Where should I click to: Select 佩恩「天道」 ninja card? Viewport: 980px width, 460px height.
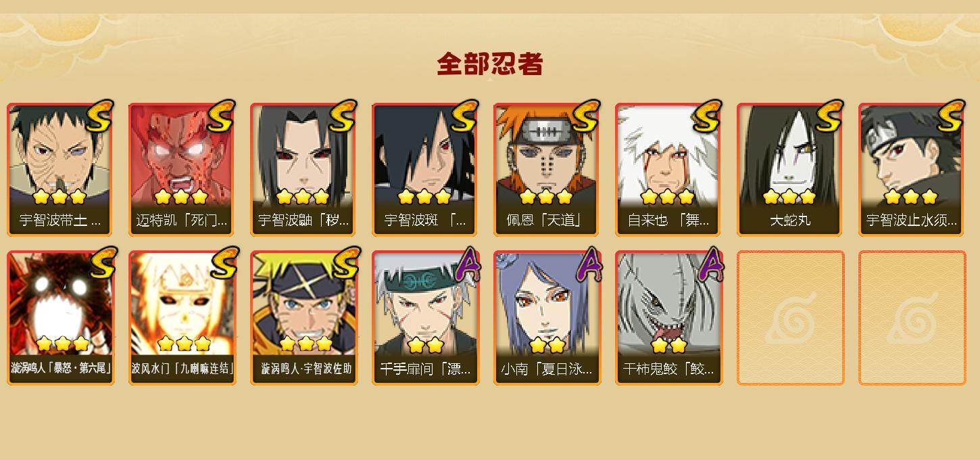tap(547, 169)
